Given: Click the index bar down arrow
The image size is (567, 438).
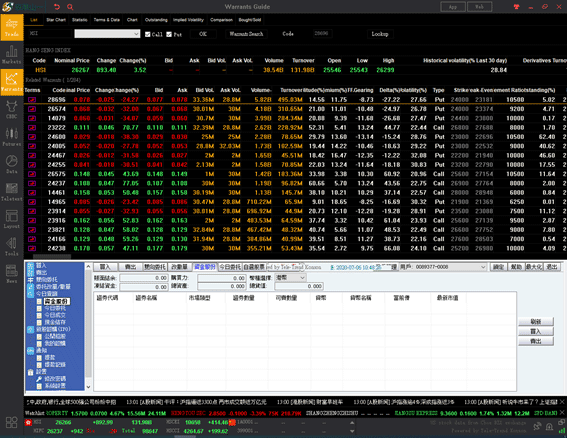Looking at the screenshot, I should (352, 431).
